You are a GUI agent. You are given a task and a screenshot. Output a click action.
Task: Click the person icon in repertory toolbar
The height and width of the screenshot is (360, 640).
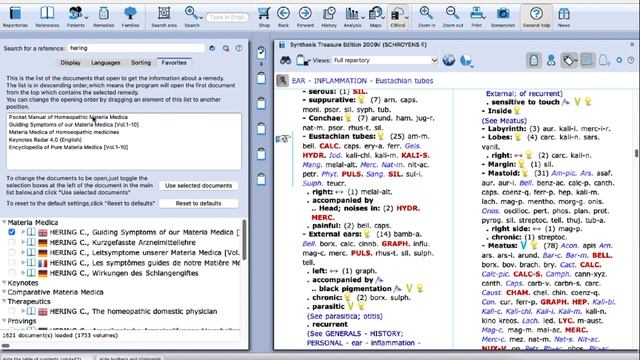(x=551, y=60)
